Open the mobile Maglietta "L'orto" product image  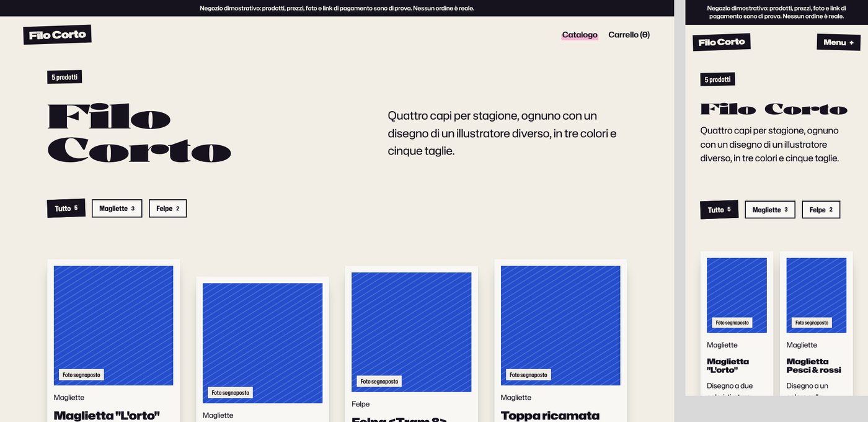[737, 295]
